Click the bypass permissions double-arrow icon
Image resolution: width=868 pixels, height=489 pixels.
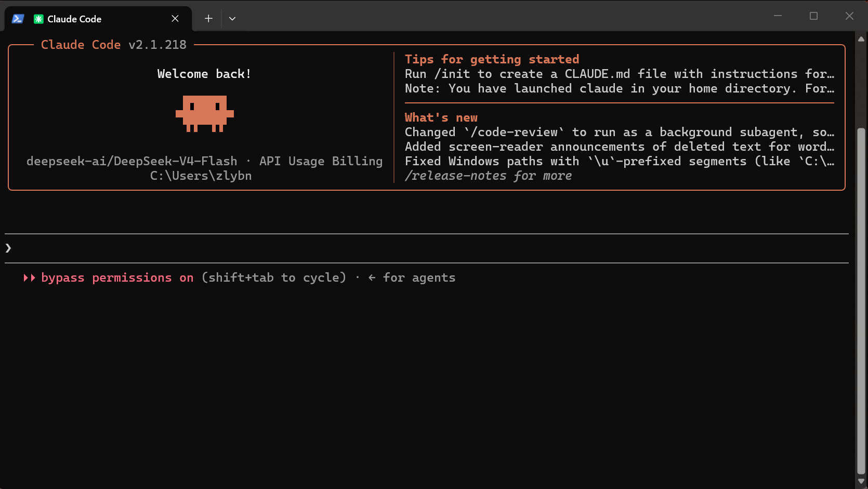[29, 278]
